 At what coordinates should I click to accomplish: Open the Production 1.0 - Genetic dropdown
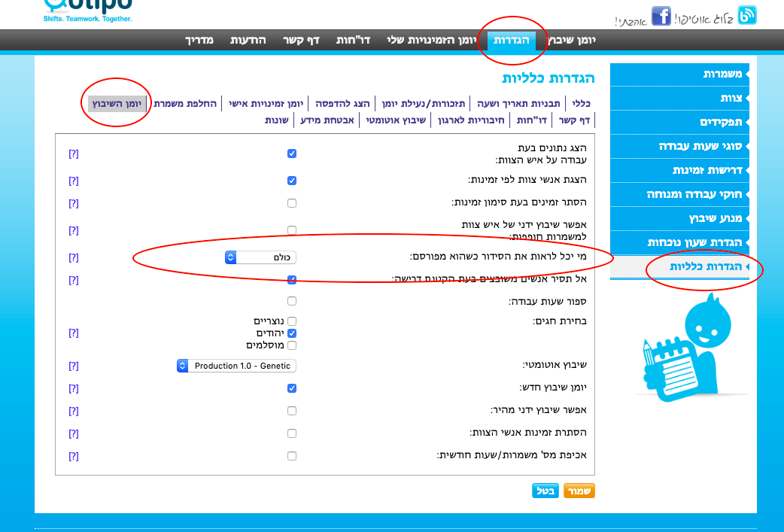click(236, 366)
